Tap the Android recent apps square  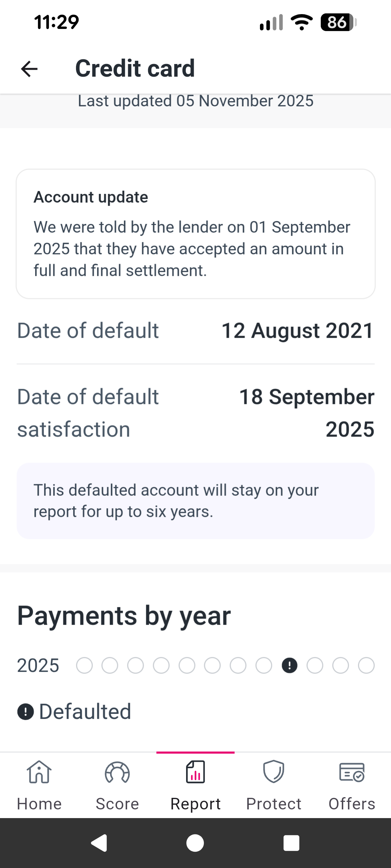click(291, 843)
